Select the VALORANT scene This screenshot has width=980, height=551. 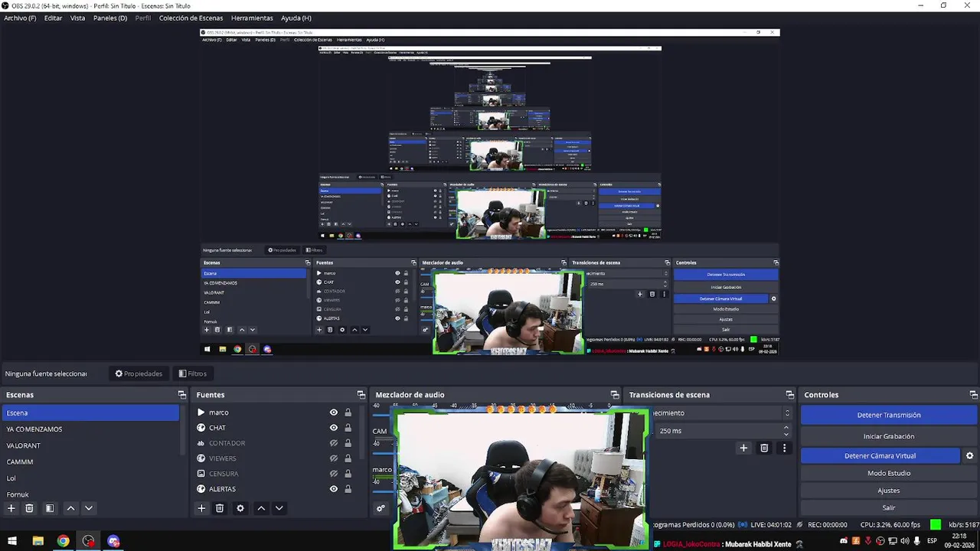[90, 445]
